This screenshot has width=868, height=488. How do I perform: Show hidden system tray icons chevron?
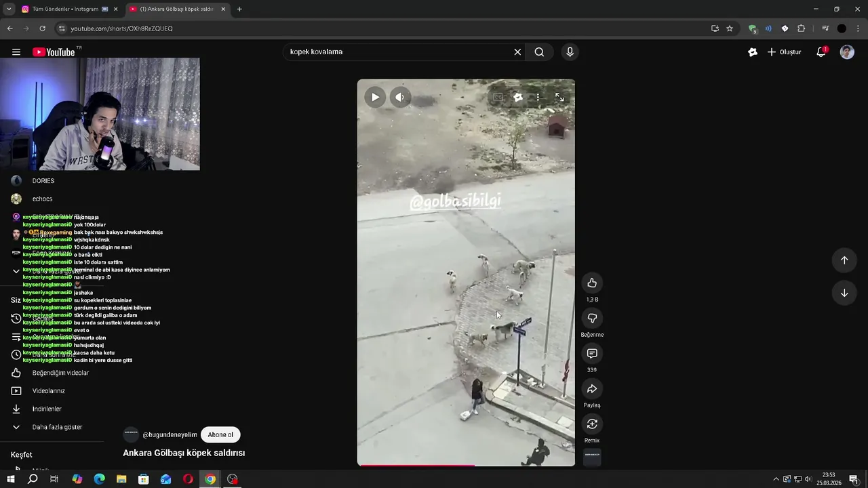(776, 479)
